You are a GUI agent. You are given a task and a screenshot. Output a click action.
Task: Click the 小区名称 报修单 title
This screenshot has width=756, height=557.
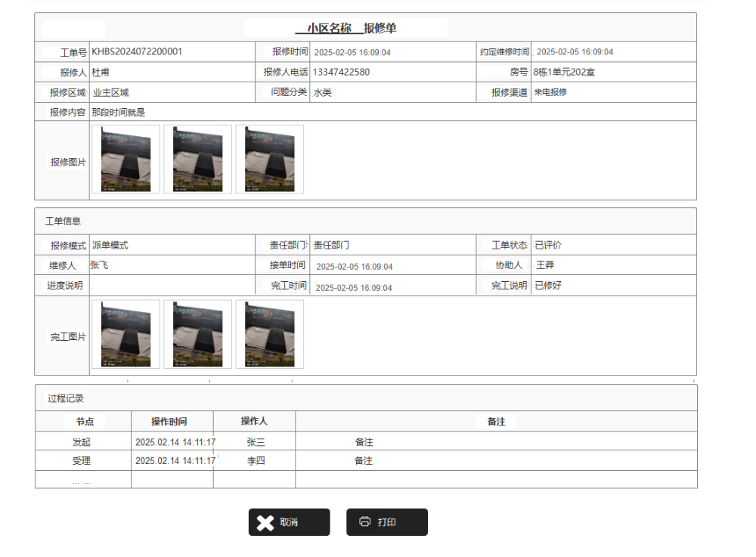coord(346,29)
